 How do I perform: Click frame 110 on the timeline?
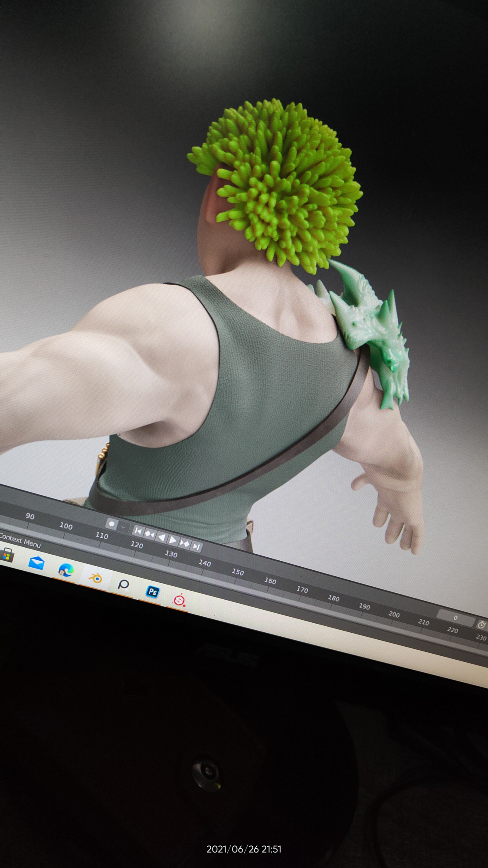102,536
